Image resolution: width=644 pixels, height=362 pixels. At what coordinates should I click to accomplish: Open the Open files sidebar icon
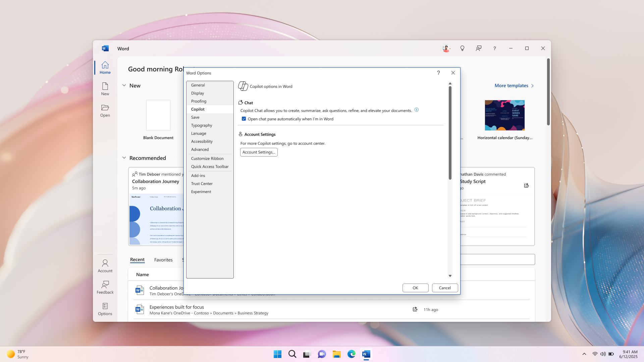click(105, 111)
